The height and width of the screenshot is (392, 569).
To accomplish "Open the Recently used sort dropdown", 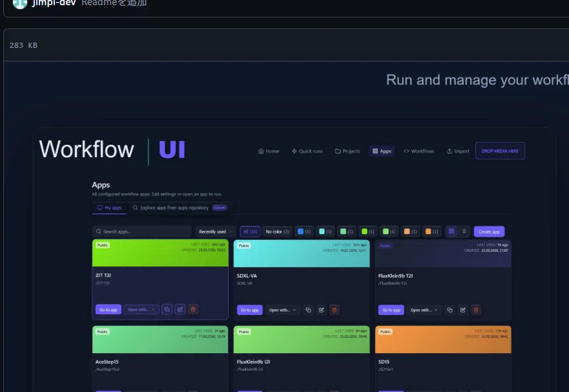I will [x=215, y=232].
